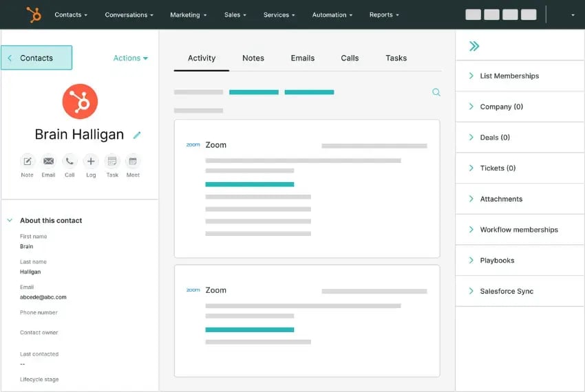Open the Conversations menu

(x=129, y=15)
